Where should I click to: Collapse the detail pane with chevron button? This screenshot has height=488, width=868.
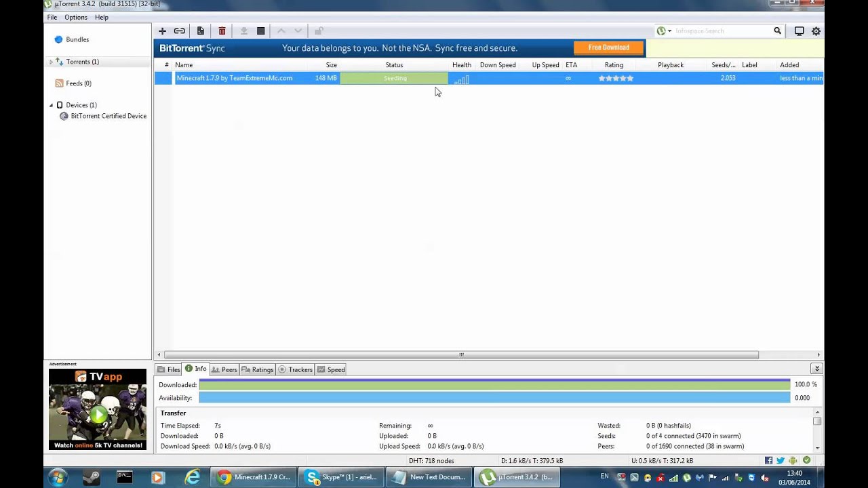[816, 369]
